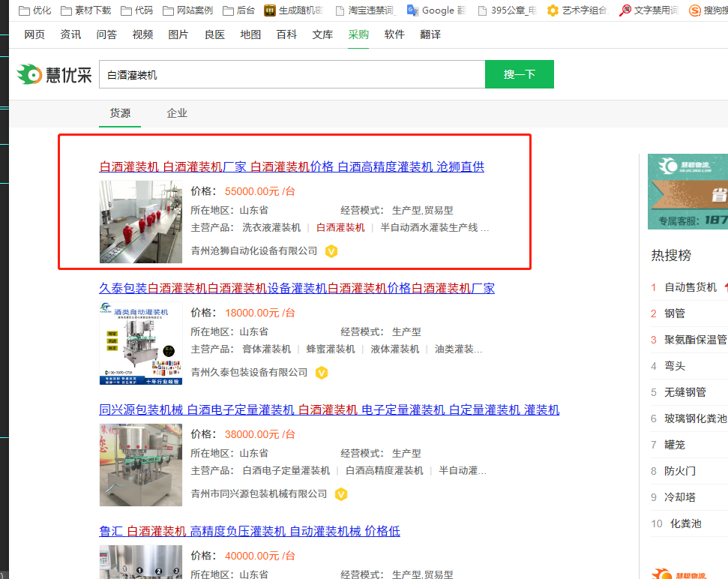Open the Google translate bookmark
Screen dimensions: 728x579
pyautogui.click(x=436, y=10)
